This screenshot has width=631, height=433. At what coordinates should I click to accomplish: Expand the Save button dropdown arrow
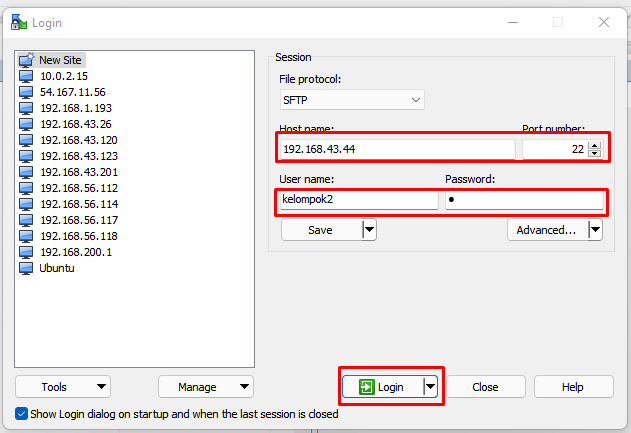(x=368, y=230)
